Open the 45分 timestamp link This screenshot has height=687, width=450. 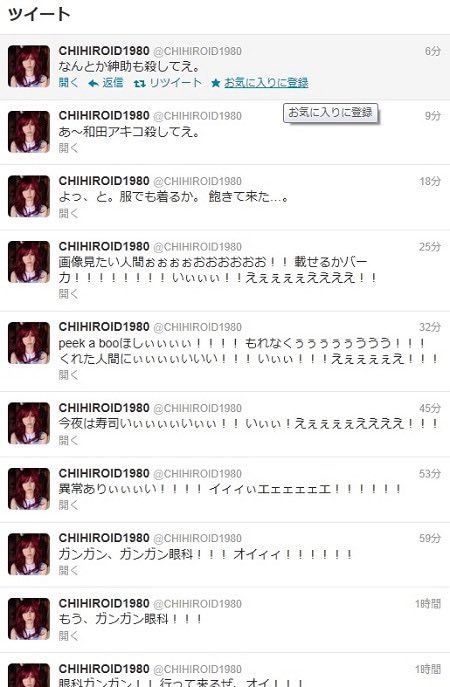tap(430, 408)
